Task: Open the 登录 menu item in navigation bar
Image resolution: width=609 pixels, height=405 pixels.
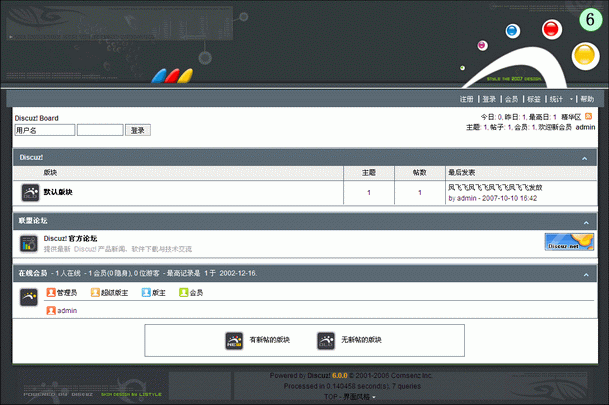Action: tap(489, 99)
